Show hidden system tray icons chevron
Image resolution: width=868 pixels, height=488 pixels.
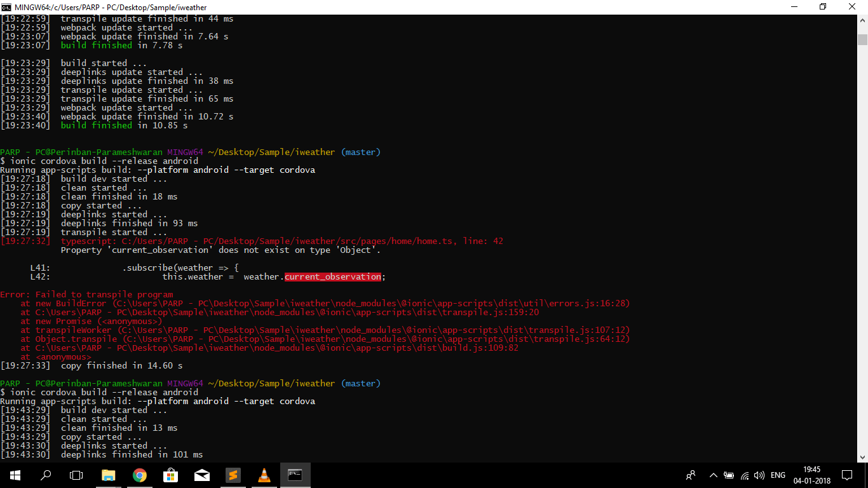713,475
